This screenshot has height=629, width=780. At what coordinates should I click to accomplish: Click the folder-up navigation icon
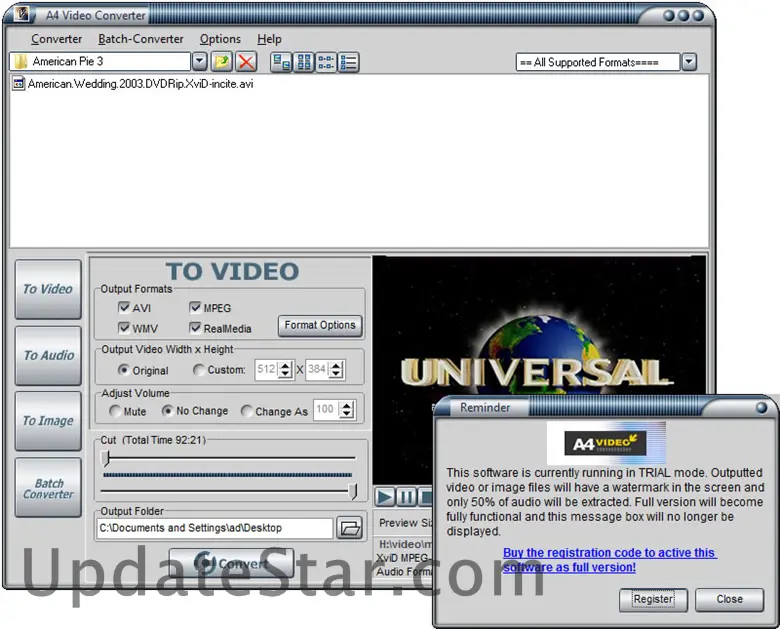click(221, 62)
